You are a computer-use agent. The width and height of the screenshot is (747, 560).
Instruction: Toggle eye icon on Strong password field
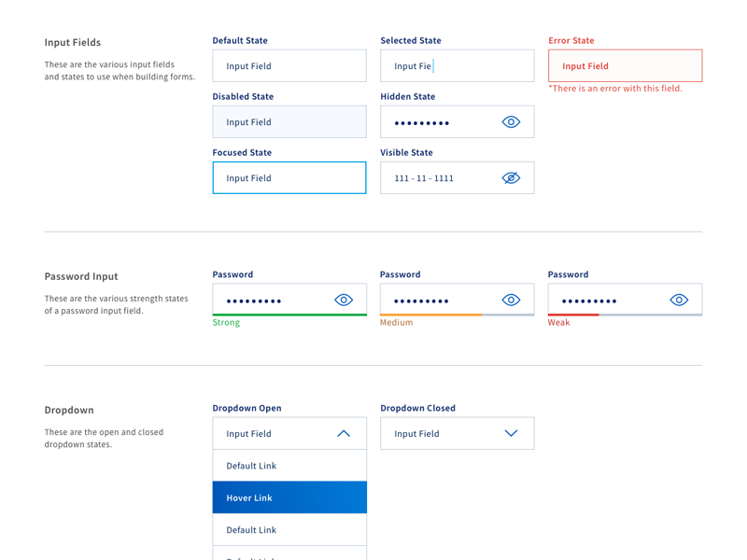344,300
